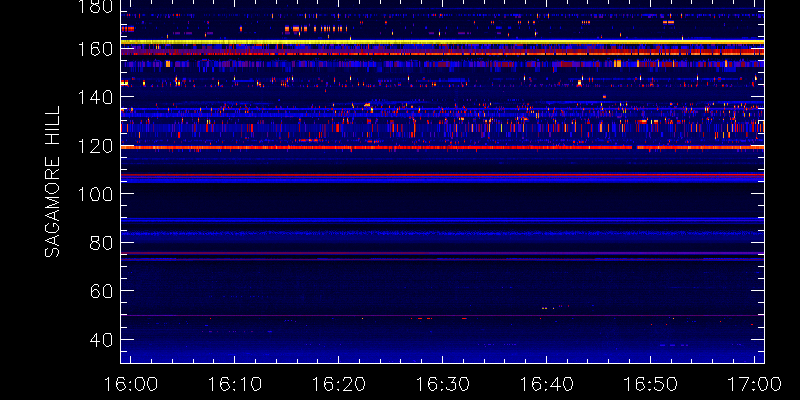
Task: Click the 16:40 time axis label
Action: [x=546, y=383]
